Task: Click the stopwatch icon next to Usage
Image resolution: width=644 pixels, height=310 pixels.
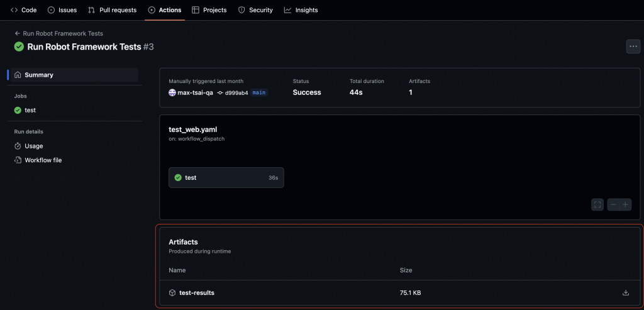Action: click(x=18, y=146)
